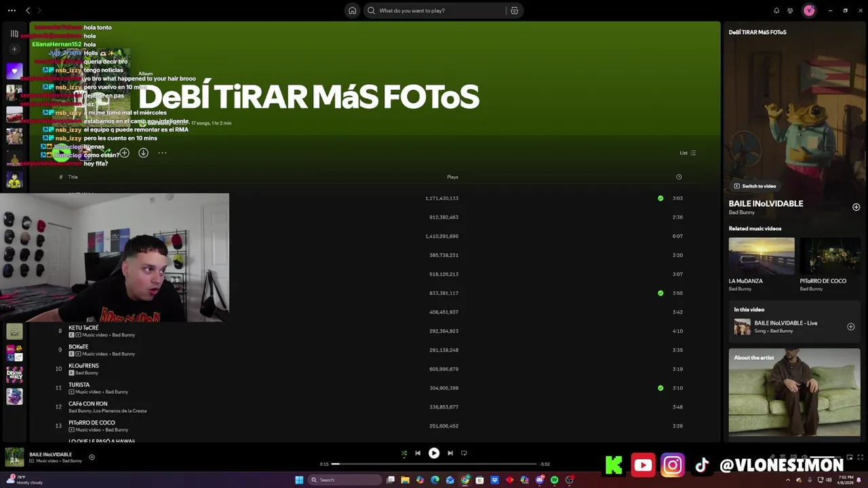
Task: Open Discover Weekly playlist in sidebar
Action: click(x=14, y=375)
